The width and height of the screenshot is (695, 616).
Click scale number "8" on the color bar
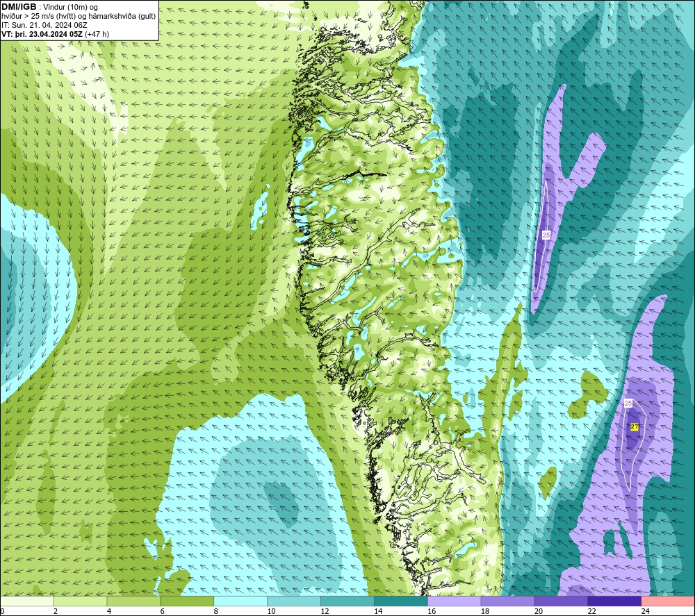[216, 611]
